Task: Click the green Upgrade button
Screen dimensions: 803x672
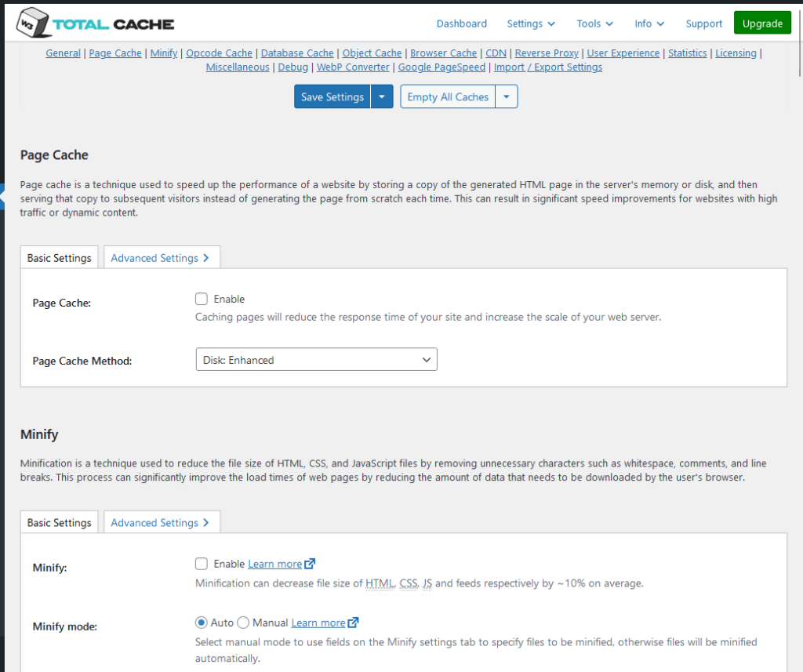Action: [762, 23]
